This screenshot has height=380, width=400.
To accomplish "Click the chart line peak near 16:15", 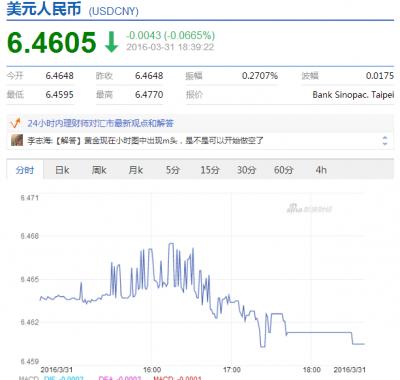I will tap(171, 244).
